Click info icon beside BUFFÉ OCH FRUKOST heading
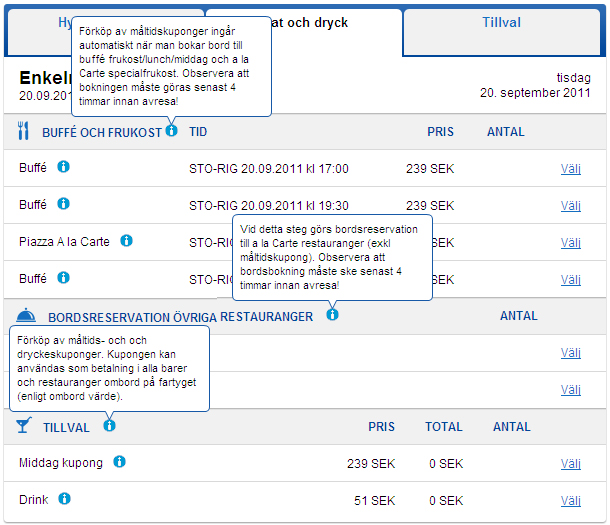 pyautogui.click(x=172, y=131)
